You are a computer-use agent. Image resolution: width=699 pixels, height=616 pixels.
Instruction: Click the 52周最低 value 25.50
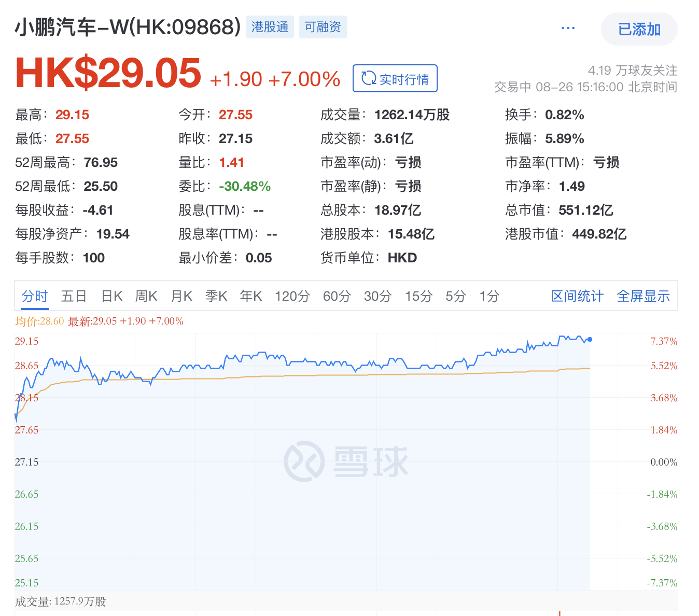101,186
